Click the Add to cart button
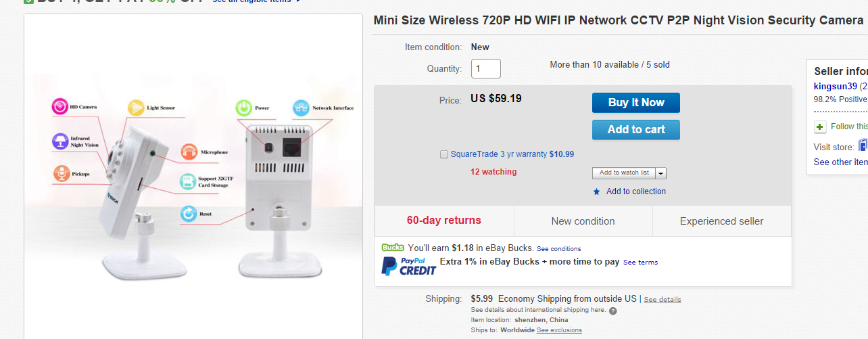Viewport: 868px width, 339px height. (x=635, y=130)
